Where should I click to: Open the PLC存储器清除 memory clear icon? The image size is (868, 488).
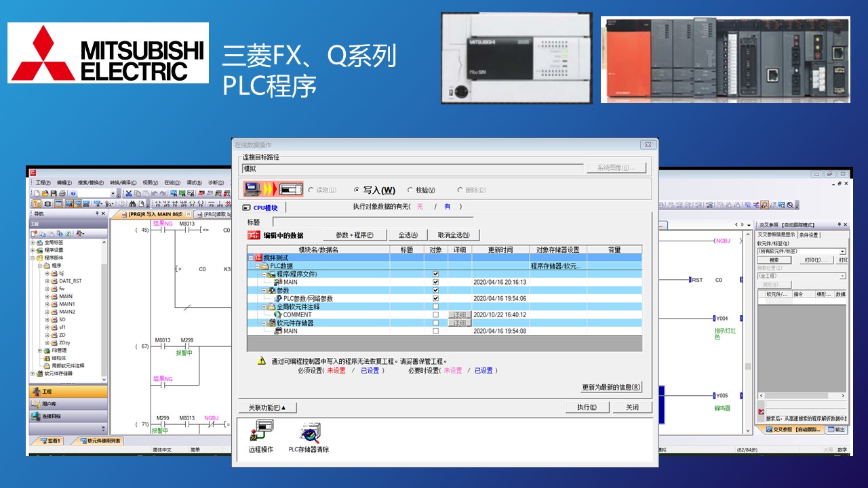pyautogui.click(x=309, y=434)
